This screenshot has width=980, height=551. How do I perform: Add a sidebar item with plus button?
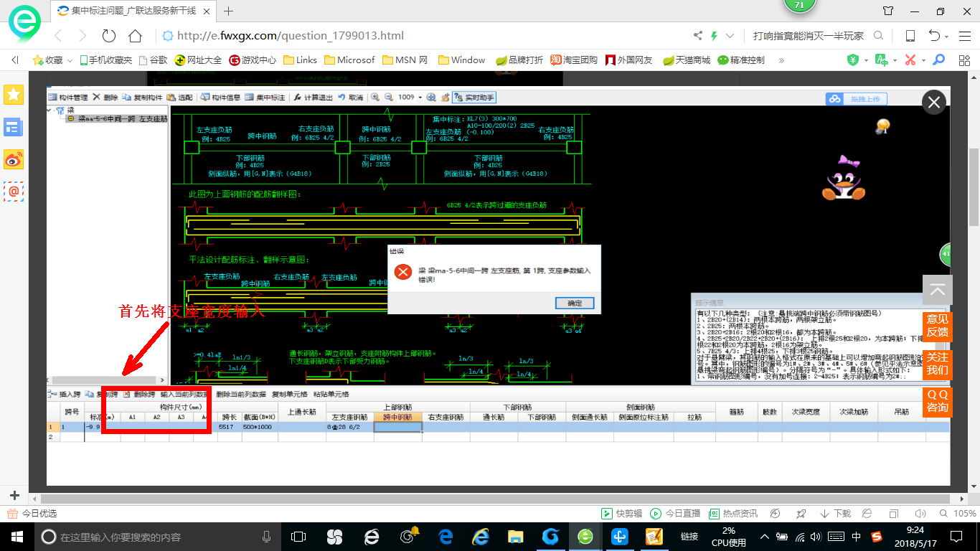pos(14,496)
